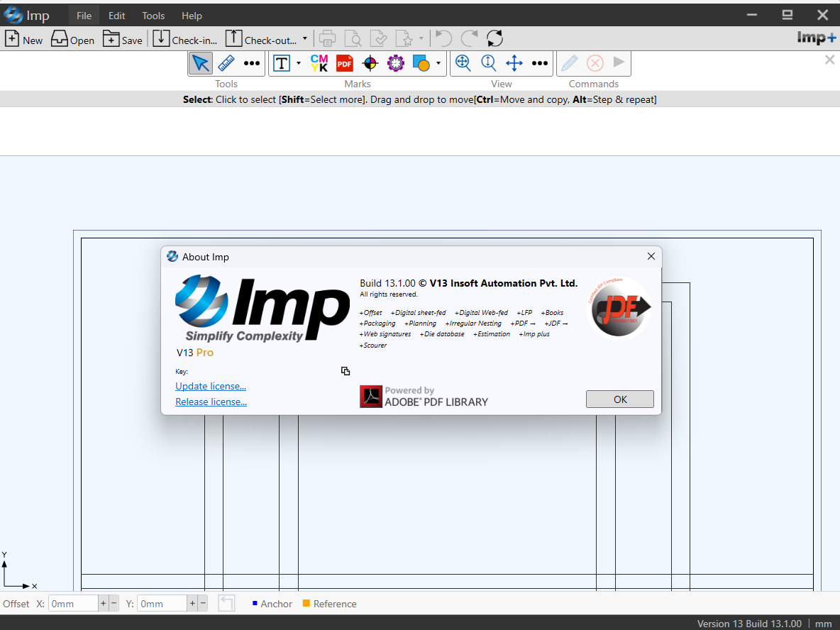Create a new file with New button
The image size is (840, 630).
point(23,39)
